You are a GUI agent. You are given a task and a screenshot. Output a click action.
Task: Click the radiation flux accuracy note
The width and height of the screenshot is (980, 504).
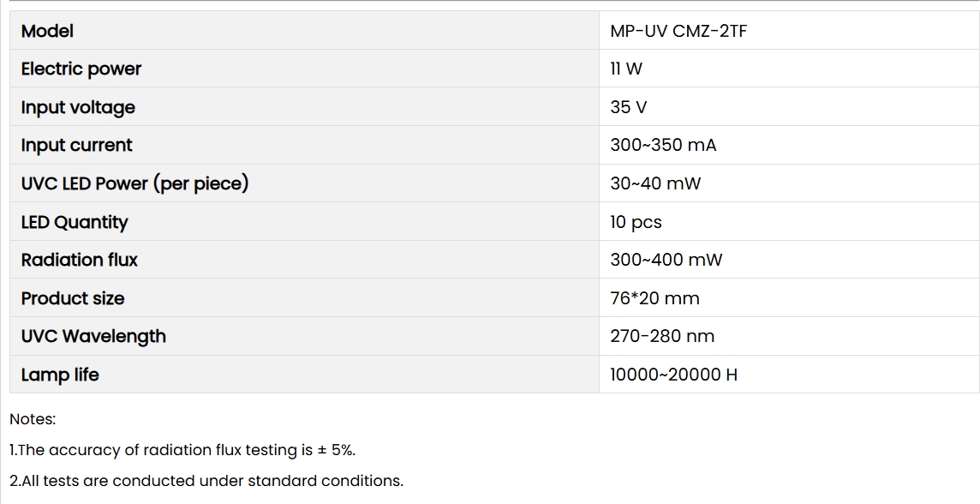pyautogui.click(x=182, y=450)
